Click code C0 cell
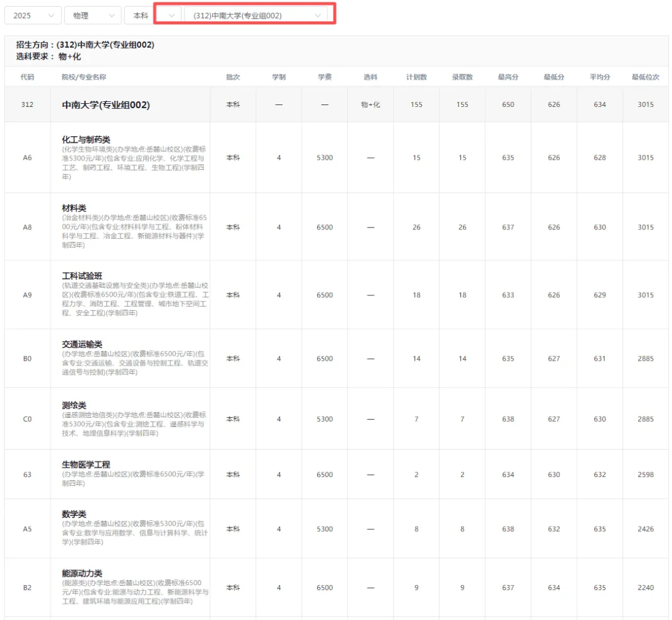 pyautogui.click(x=27, y=419)
